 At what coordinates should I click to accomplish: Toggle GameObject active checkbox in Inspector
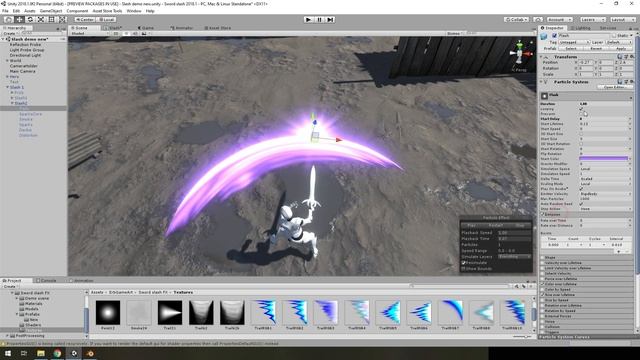pos(554,36)
